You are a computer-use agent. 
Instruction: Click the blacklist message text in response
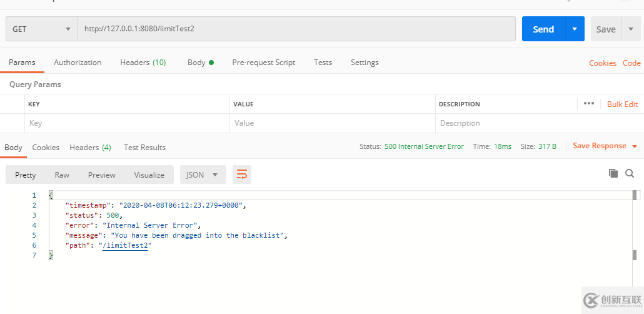click(198, 235)
